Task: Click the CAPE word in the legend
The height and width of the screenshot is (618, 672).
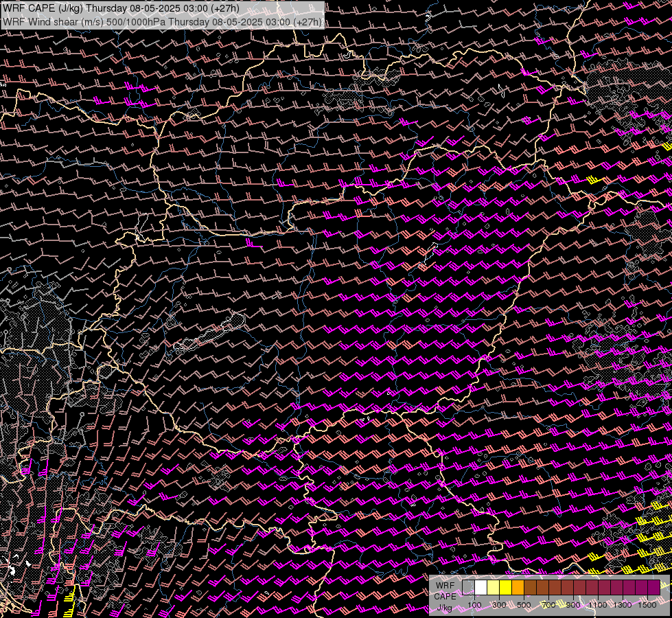Action: pyautogui.click(x=445, y=597)
